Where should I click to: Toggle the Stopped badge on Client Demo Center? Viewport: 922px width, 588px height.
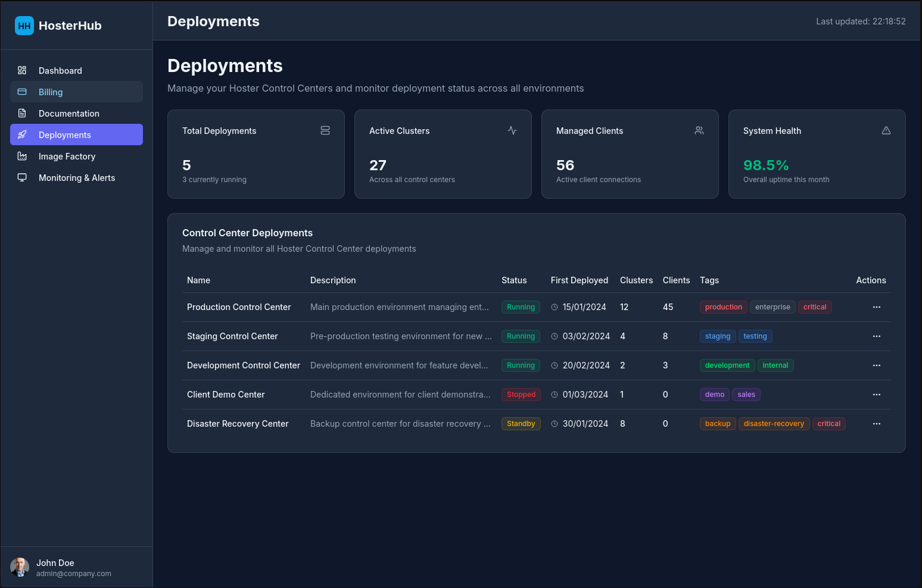(521, 394)
